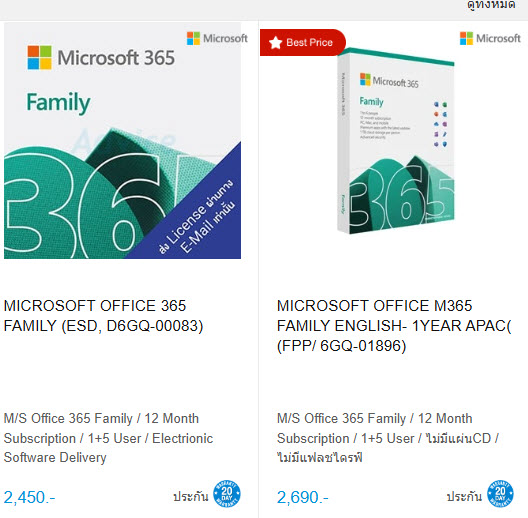Click the warranty label beside the 2,450 price

pyautogui.click(x=191, y=496)
